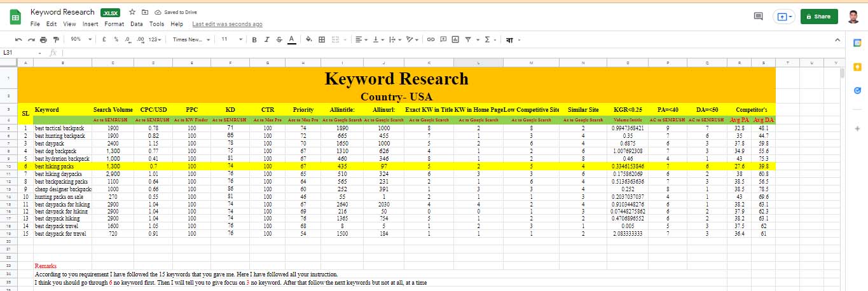Open the fill color picker

pos(309,39)
